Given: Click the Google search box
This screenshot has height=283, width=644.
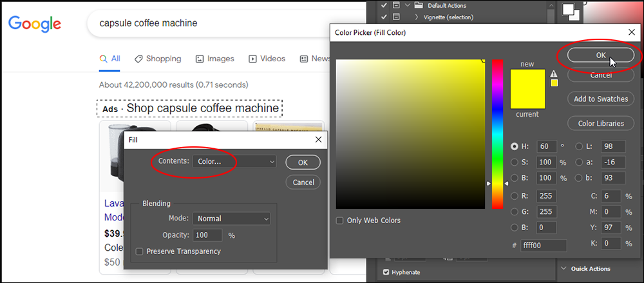Looking at the screenshot, I should point(226,23).
